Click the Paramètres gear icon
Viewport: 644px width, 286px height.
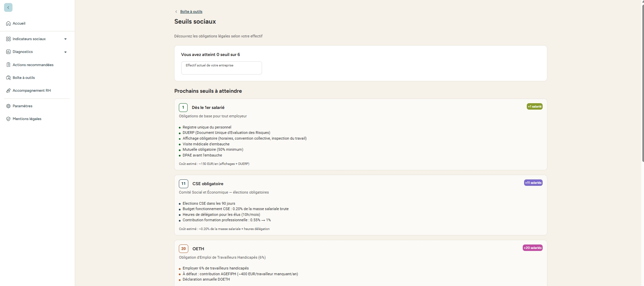click(8, 106)
